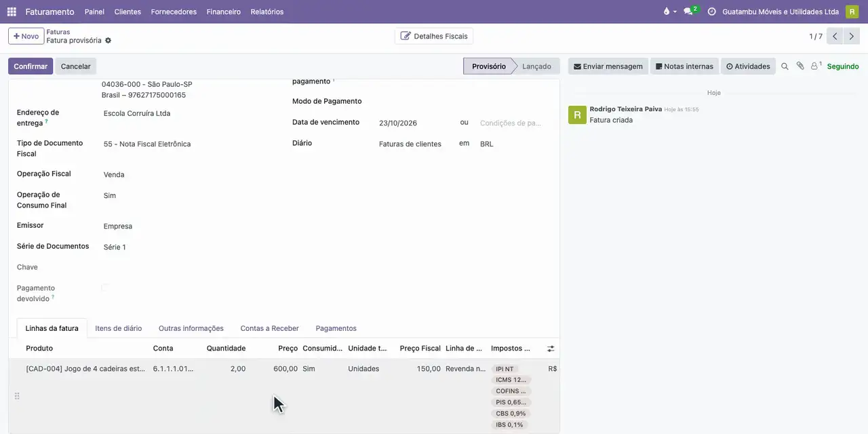Image resolution: width=868 pixels, height=434 pixels.
Task: Click Notas internas button
Action: tap(684, 66)
